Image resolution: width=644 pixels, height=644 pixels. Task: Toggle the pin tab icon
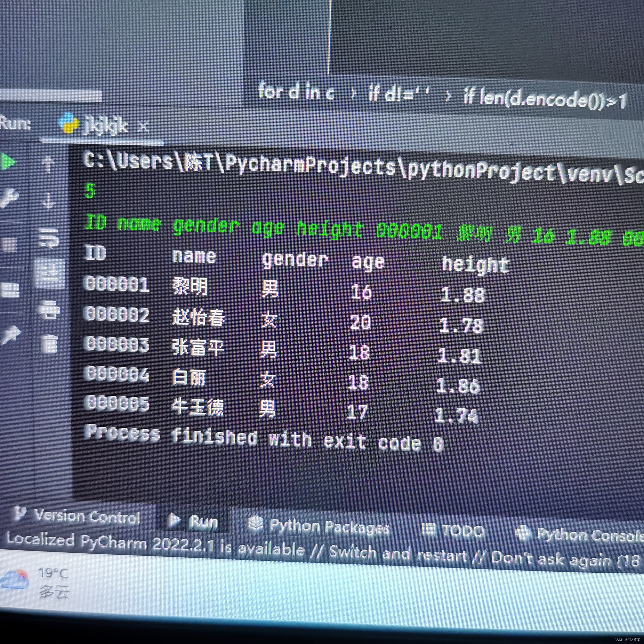pyautogui.click(x=12, y=334)
